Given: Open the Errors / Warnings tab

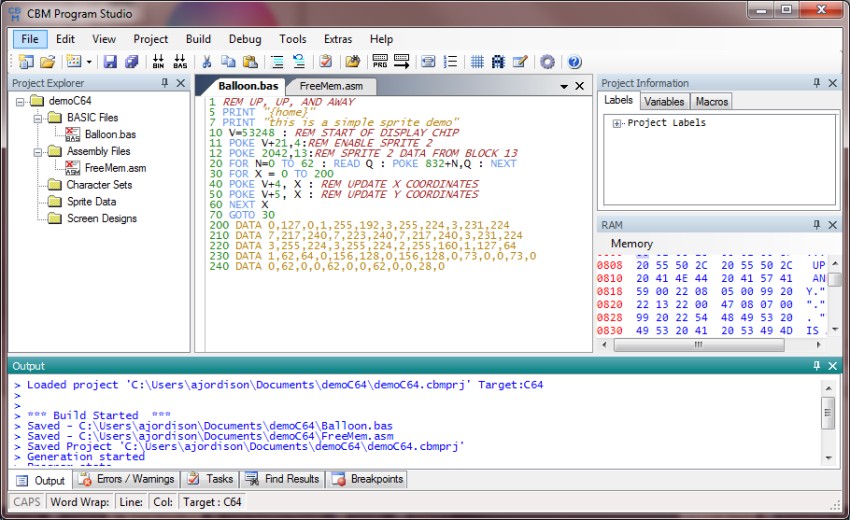Looking at the screenshot, I should click(x=127, y=480).
